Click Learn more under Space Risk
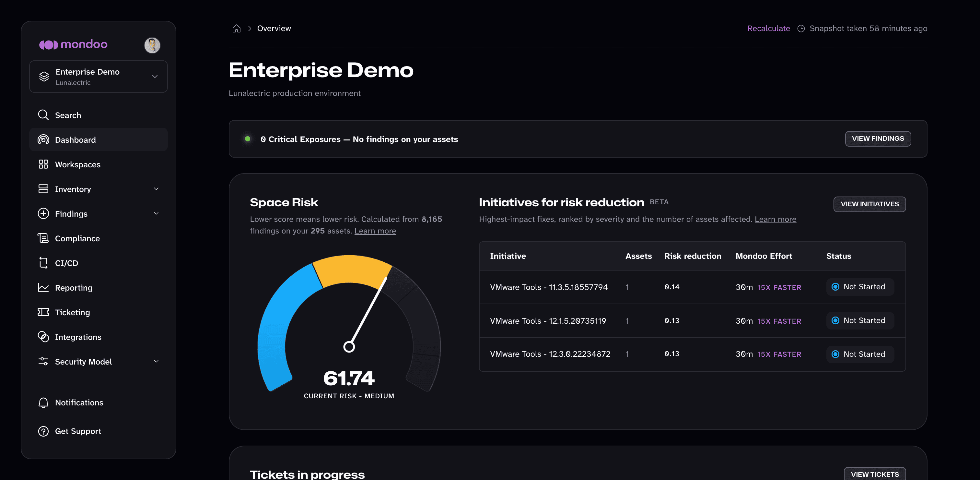980x480 pixels. pos(375,231)
